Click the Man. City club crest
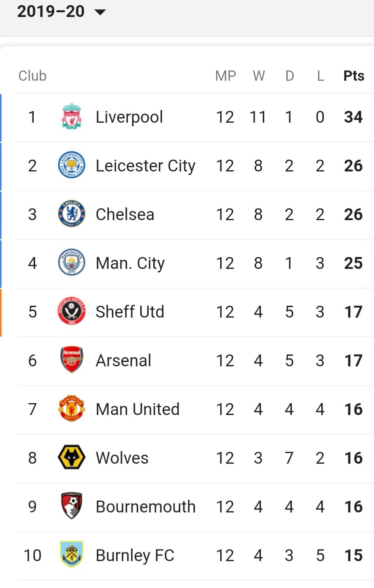The image size is (374, 588). pos(72,263)
